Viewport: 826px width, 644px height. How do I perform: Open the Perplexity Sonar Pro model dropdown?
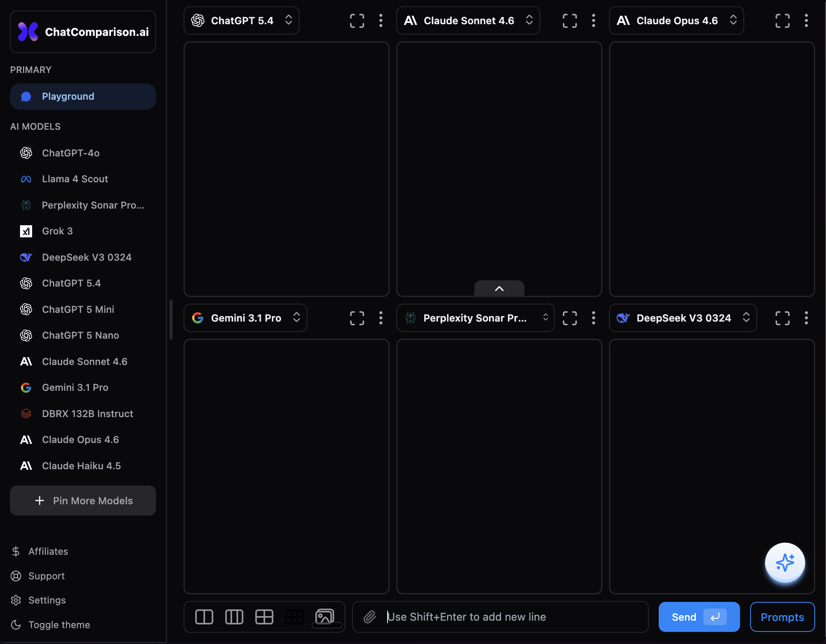pos(475,317)
